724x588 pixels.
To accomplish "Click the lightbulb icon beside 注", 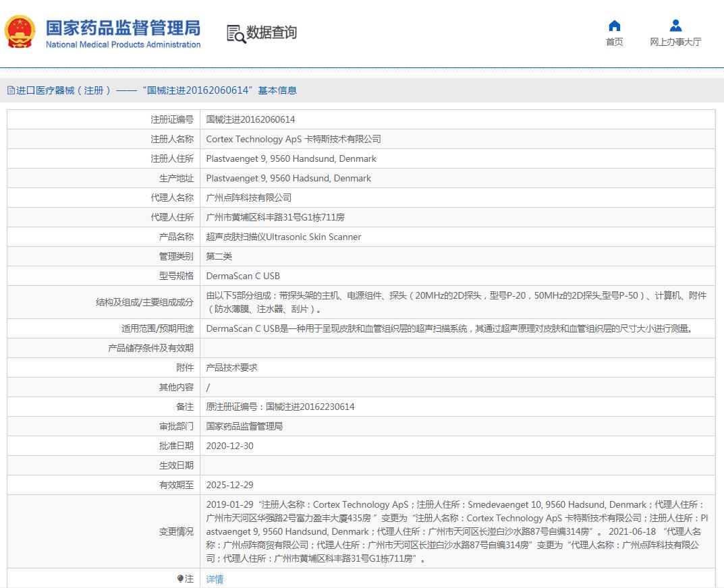I will 180,579.
